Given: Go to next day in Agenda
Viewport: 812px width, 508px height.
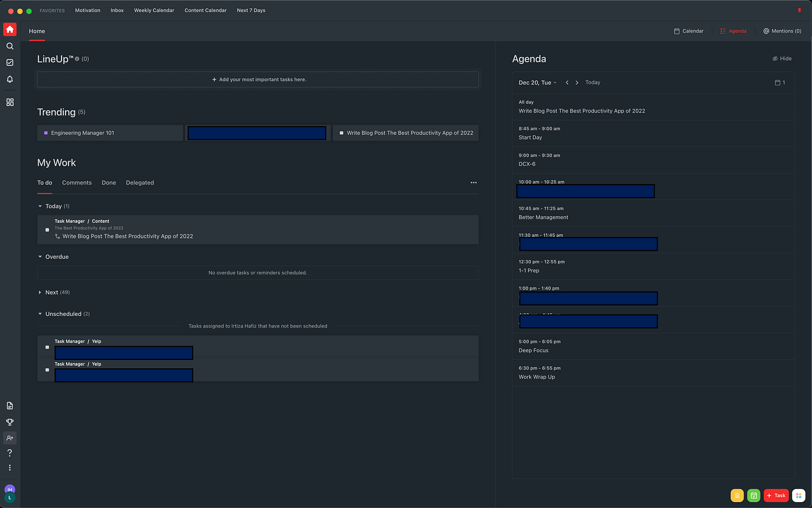Looking at the screenshot, I should pos(577,82).
